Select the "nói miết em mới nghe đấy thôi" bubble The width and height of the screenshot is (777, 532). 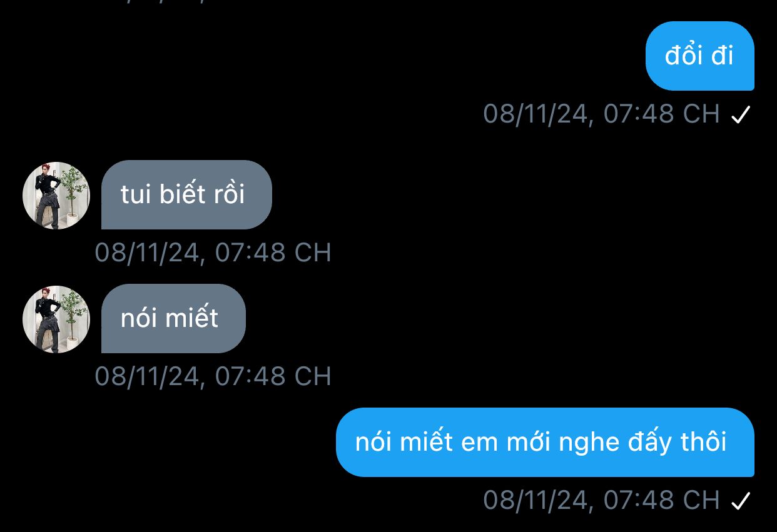tap(545, 442)
